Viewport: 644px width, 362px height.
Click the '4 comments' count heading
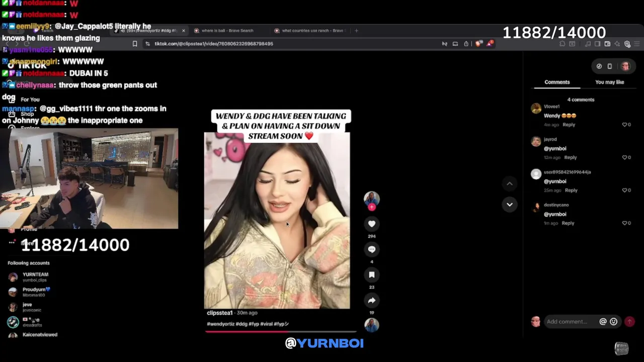coord(581,100)
